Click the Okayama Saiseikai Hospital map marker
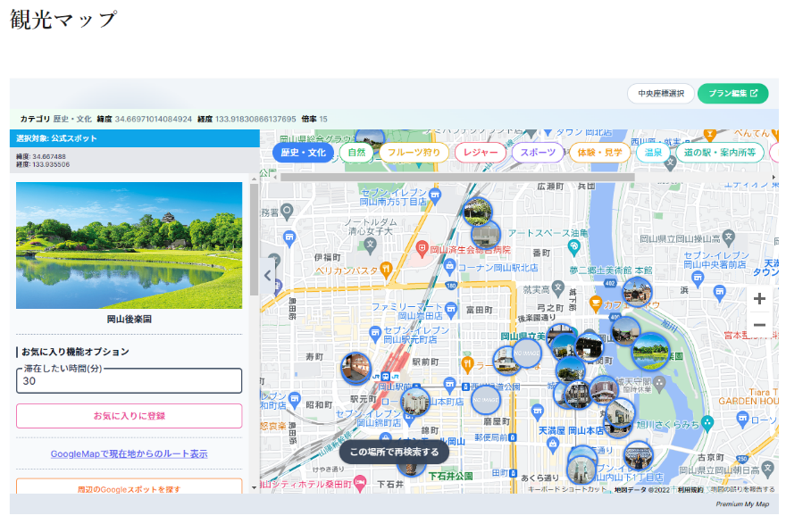 click(x=422, y=247)
